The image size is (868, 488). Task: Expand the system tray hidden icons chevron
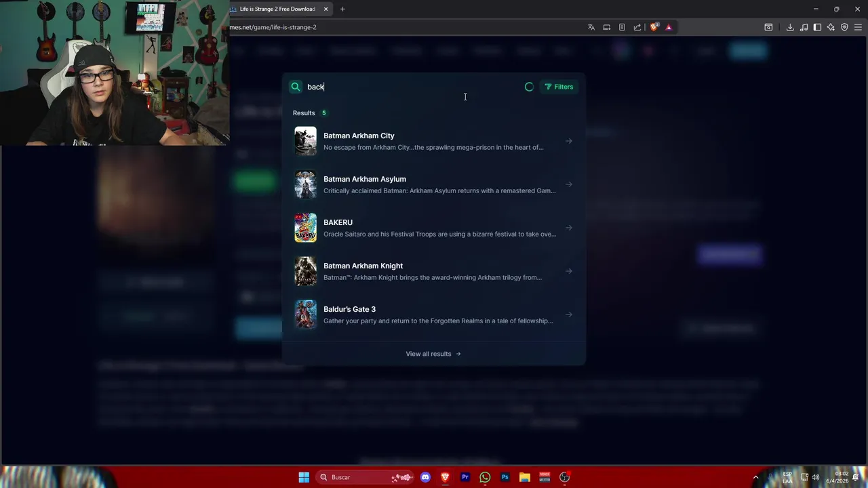point(756,477)
